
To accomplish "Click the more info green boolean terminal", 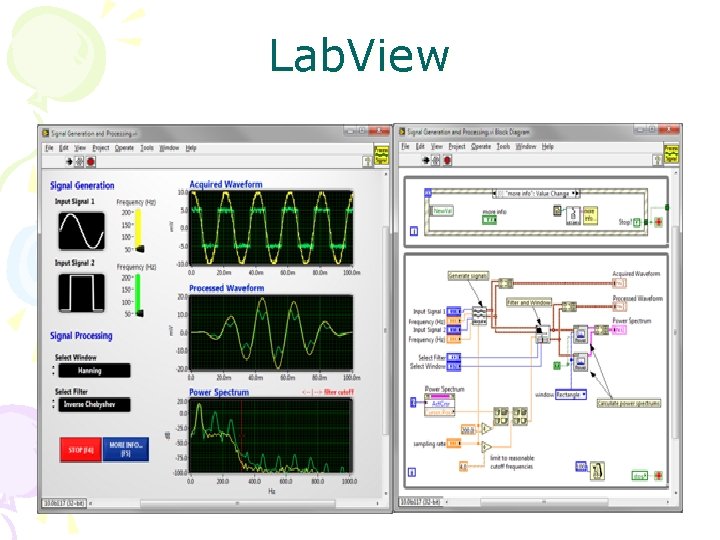I will coord(489,220).
